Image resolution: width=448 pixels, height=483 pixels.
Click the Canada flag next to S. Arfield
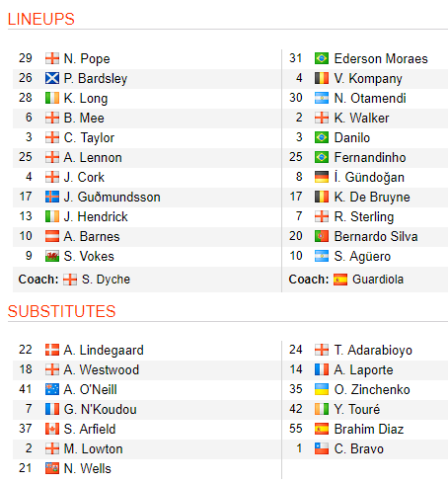click(x=52, y=429)
